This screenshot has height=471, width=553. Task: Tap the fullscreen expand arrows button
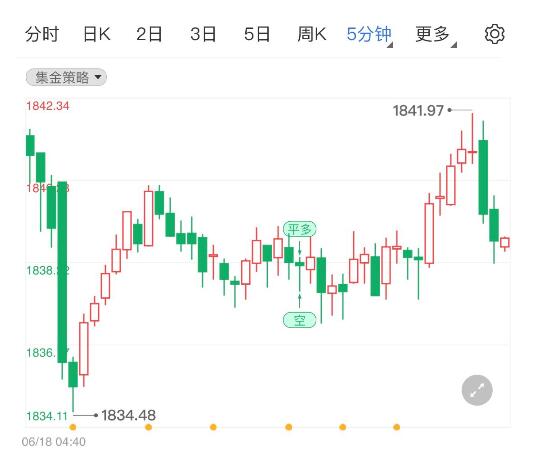[477, 390]
